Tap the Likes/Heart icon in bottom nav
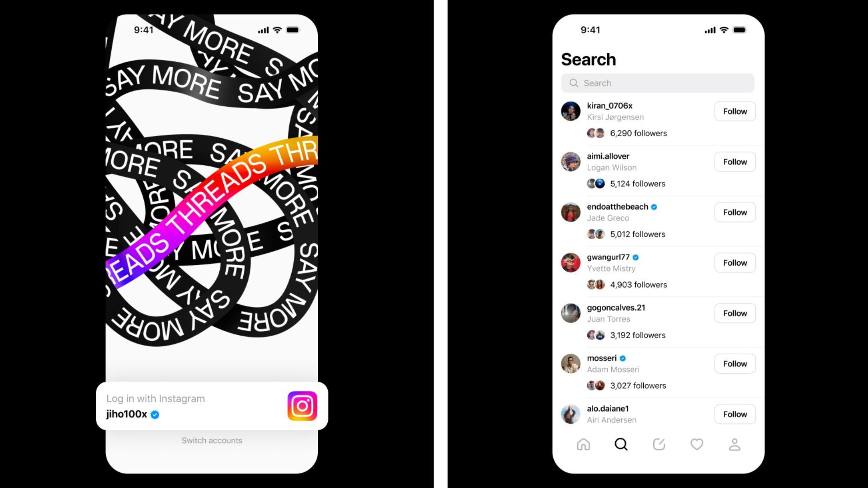This screenshot has width=868, height=488. click(x=696, y=445)
